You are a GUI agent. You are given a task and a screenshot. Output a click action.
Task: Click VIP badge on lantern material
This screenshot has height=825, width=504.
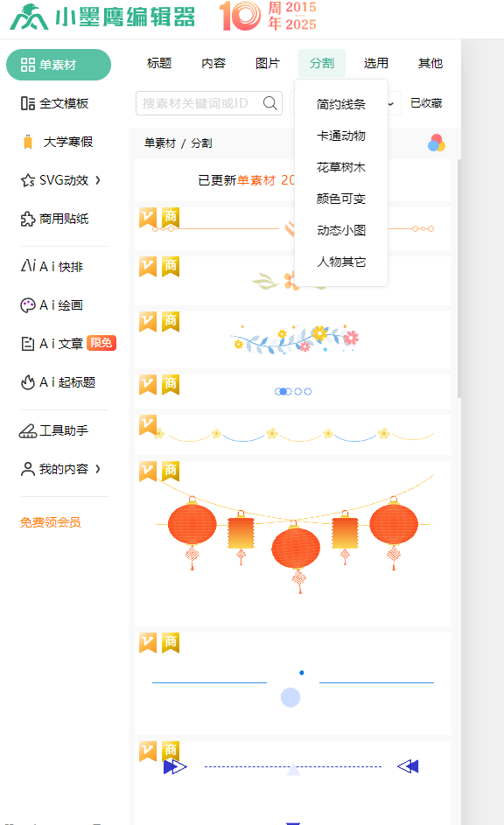tap(148, 472)
